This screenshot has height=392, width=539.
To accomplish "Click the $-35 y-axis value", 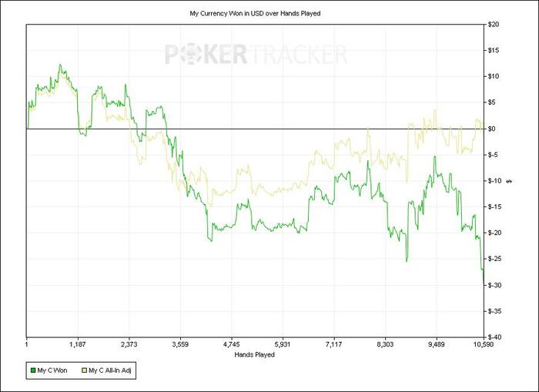I will 494,311.
